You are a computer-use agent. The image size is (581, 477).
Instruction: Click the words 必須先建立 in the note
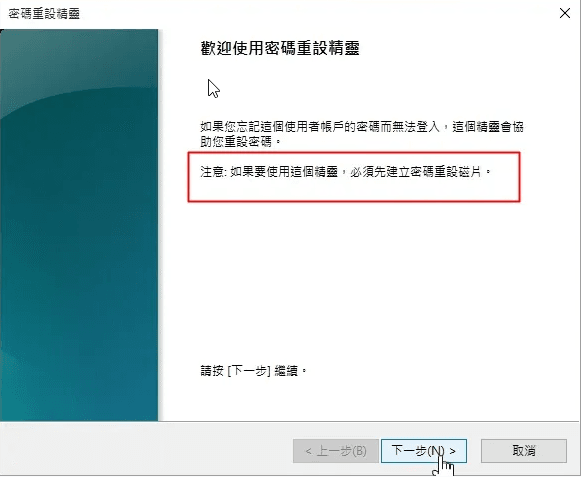[x=379, y=172]
